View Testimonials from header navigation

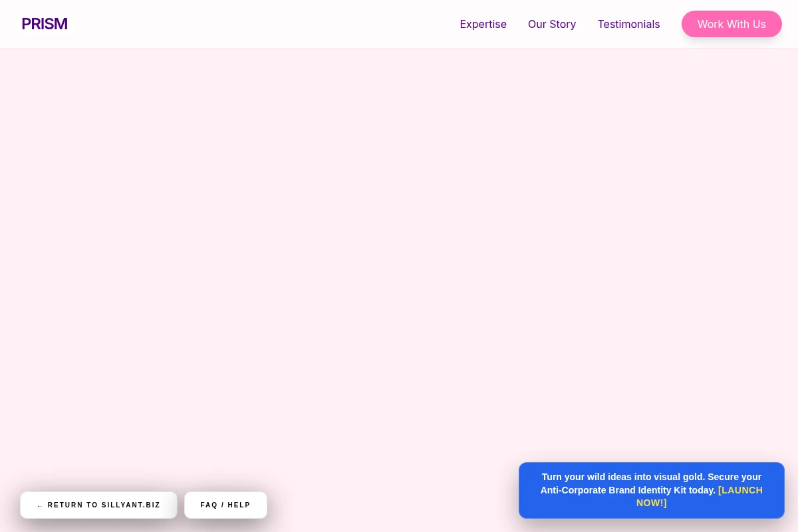(628, 24)
